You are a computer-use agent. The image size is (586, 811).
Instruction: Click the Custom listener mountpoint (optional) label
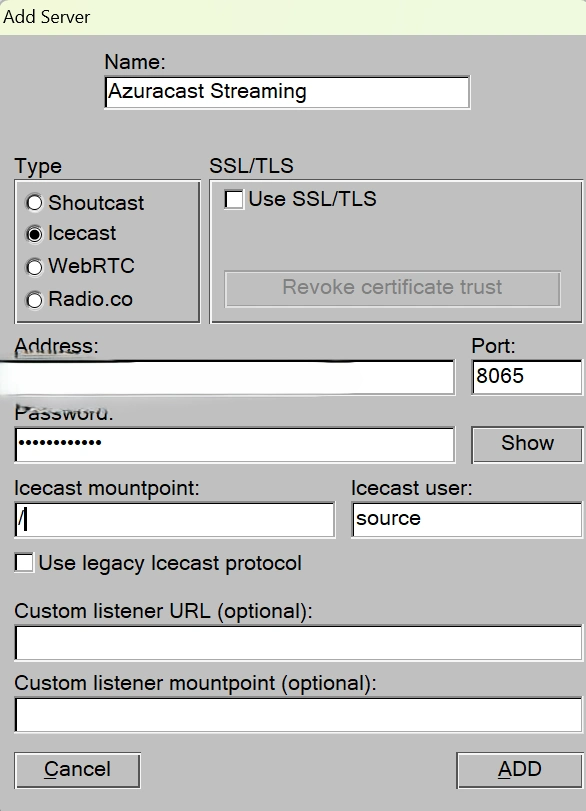click(x=196, y=683)
